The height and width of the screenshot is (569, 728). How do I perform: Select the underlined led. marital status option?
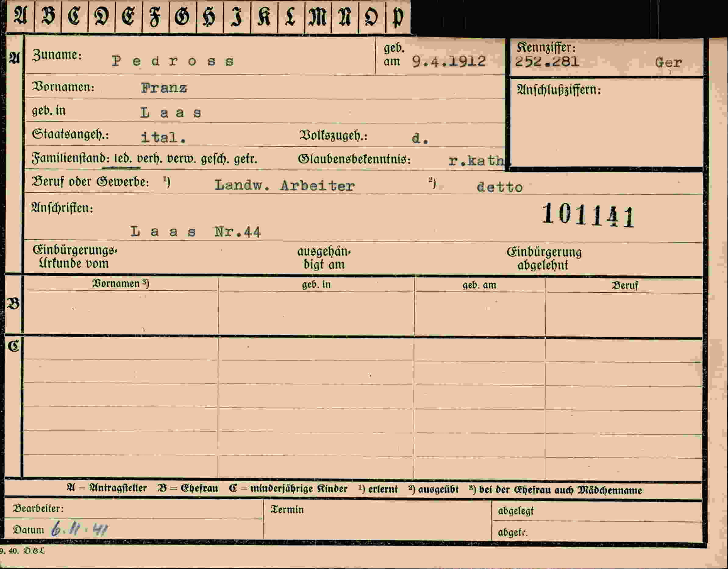click(x=123, y=159)
